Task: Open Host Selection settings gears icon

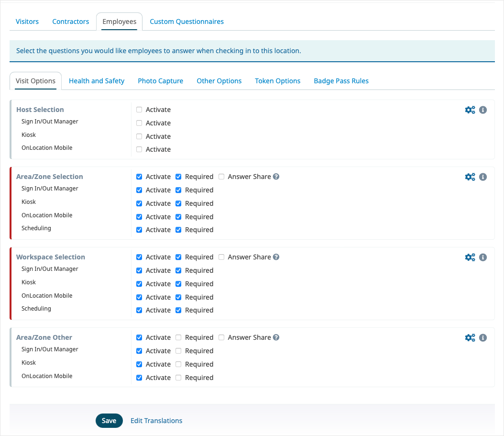Action: [x=470, y=110]
